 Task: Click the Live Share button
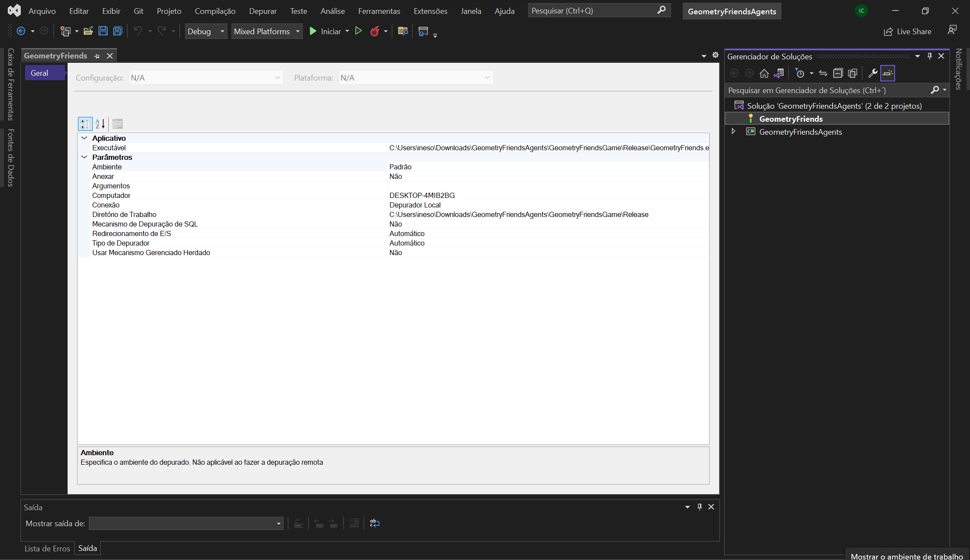coord(908,31)
